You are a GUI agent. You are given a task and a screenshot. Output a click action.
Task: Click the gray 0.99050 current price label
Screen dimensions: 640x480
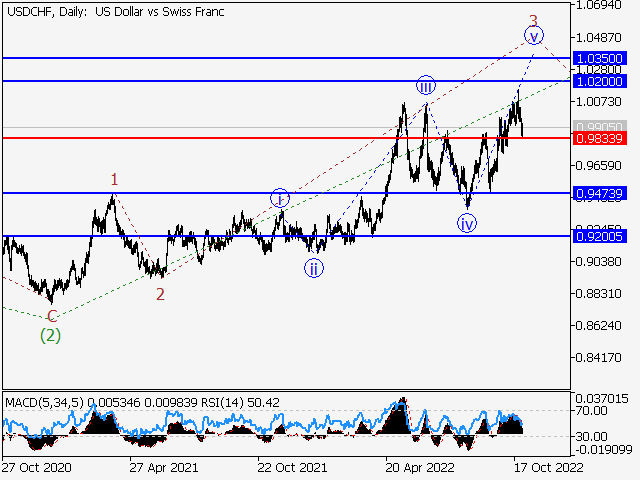(x=600, y=126)
